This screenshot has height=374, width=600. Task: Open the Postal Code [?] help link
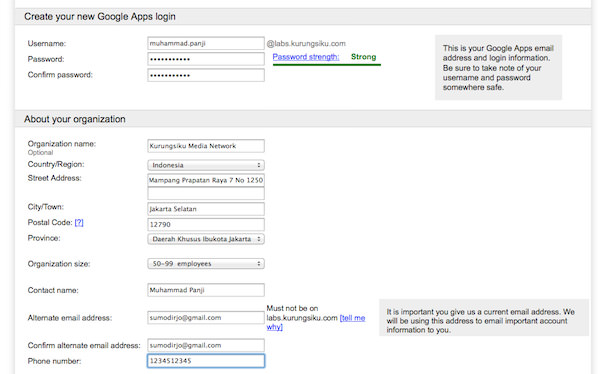click(x=79, y=222)
